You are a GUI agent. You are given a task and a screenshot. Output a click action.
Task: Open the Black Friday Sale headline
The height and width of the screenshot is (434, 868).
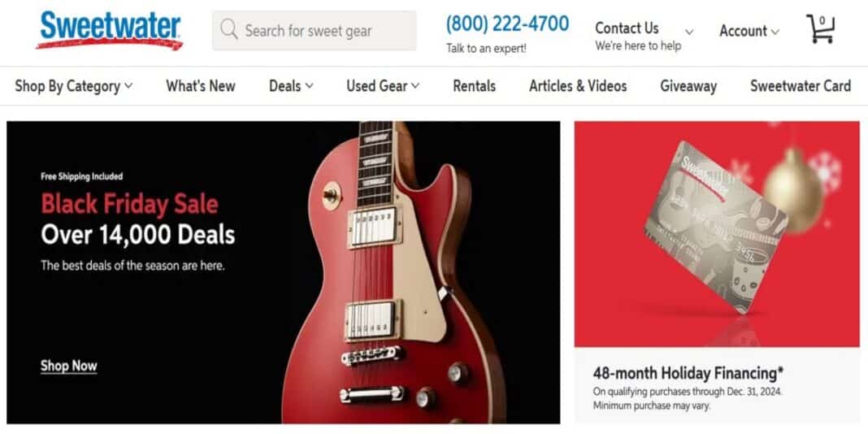[129, 204]
